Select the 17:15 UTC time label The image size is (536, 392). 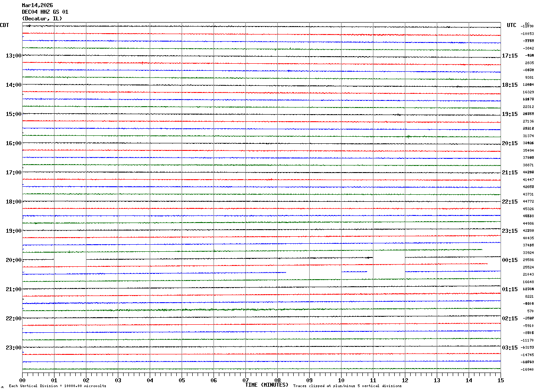tap(510, 56)
